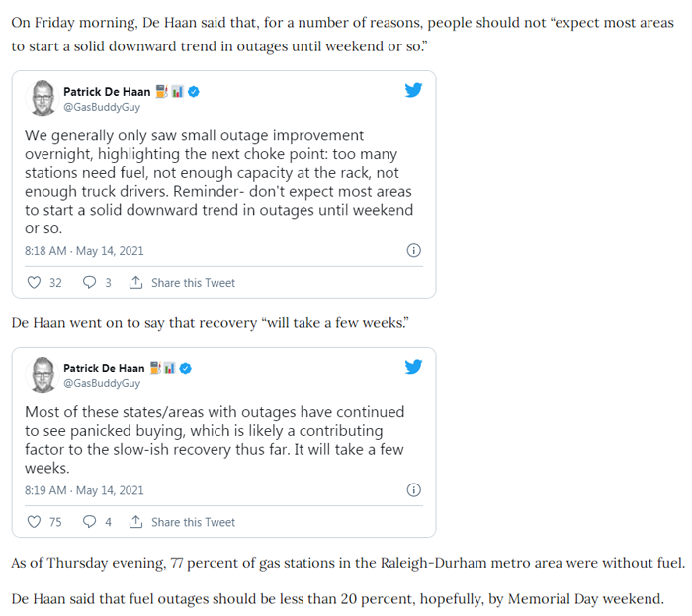The height and width of the screenshot is (616, 692).
Task: Click share upload icon in first tweet
Action: tap(135, 282)
